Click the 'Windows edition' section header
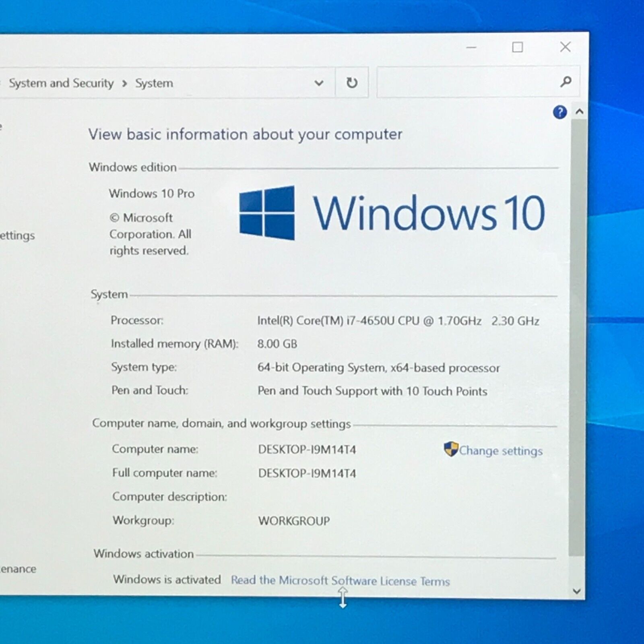This screenshot has width=644, height=644. 133,167
